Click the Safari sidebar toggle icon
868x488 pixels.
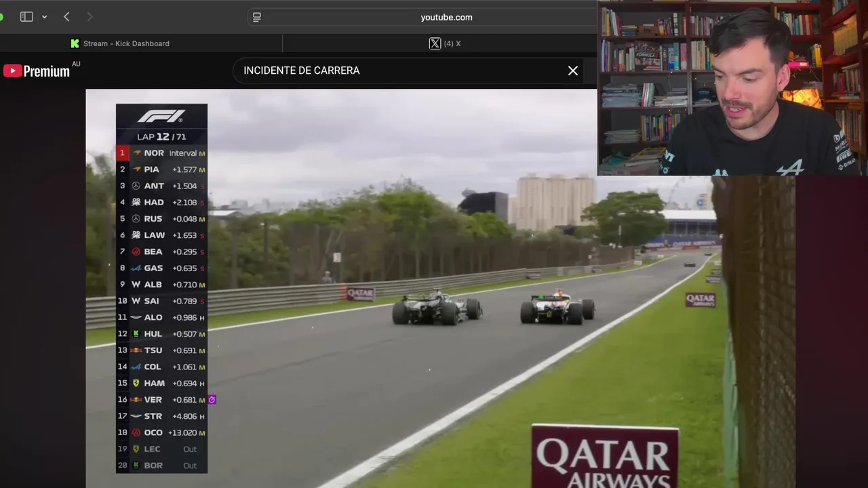point(26,17)
